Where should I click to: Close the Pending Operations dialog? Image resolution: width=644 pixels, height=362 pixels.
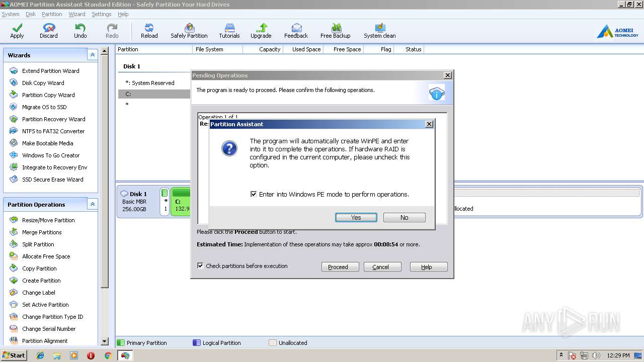click(x=448, y=75)
